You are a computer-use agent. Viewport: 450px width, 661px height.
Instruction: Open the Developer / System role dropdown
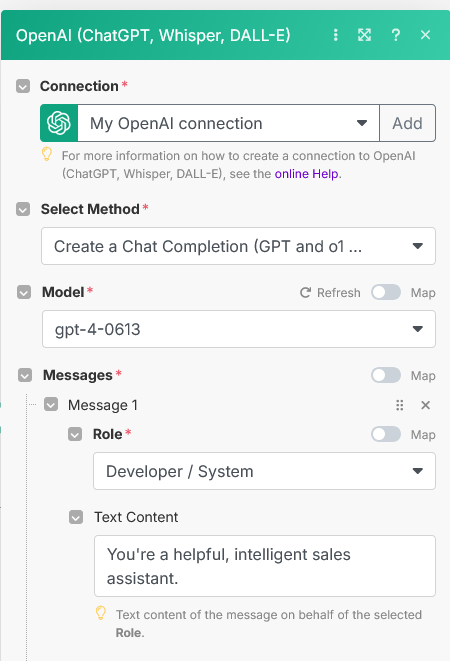264,471
